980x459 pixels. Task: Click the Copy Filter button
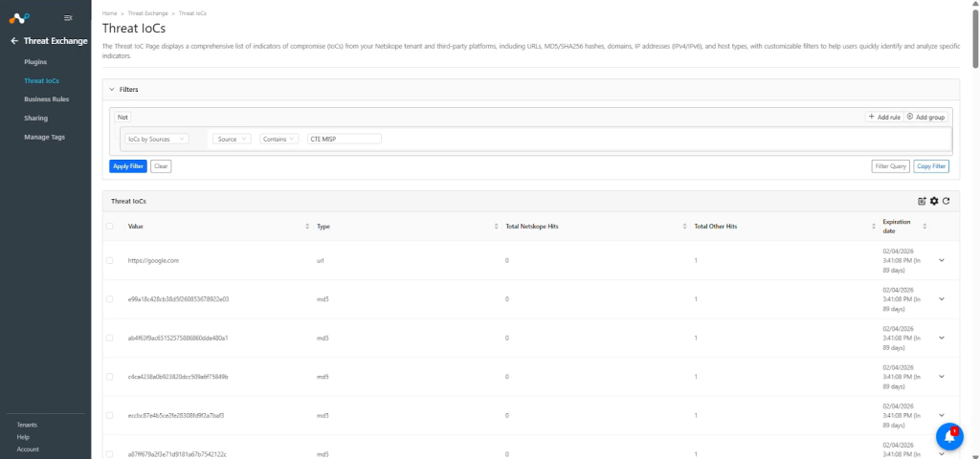pos(931,166)
